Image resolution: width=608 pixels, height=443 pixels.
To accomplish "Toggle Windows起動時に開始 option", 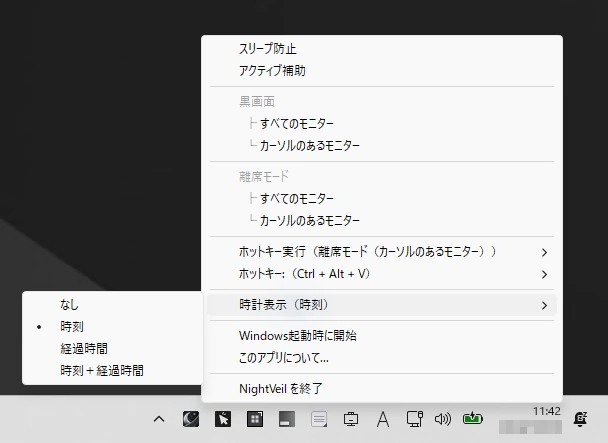I will (x=382, y=336).
